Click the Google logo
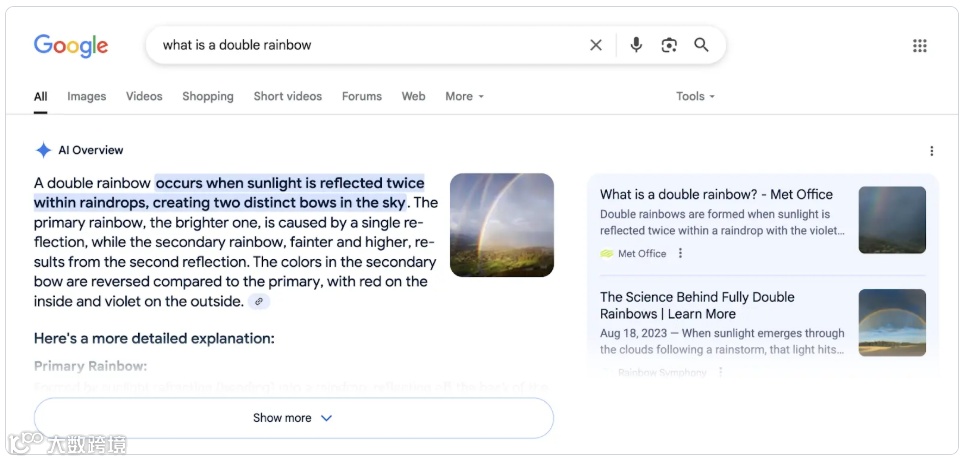Screen dimensions: 966x462 [71, 45]
